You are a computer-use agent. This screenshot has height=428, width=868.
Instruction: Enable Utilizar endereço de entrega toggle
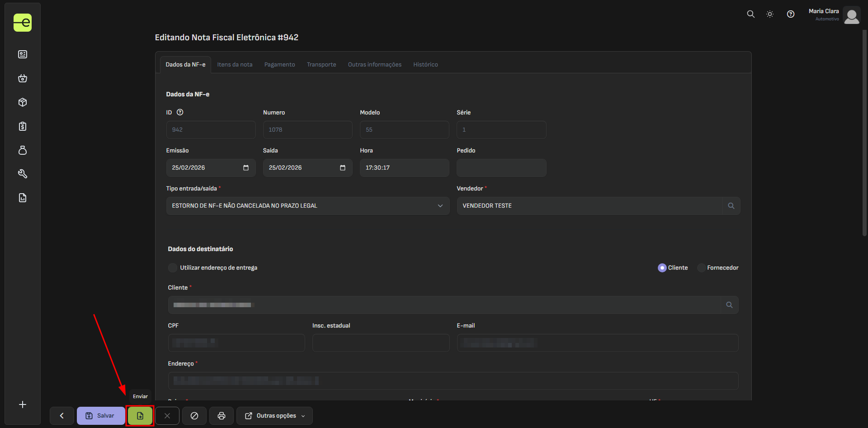(x=173, y=268)
